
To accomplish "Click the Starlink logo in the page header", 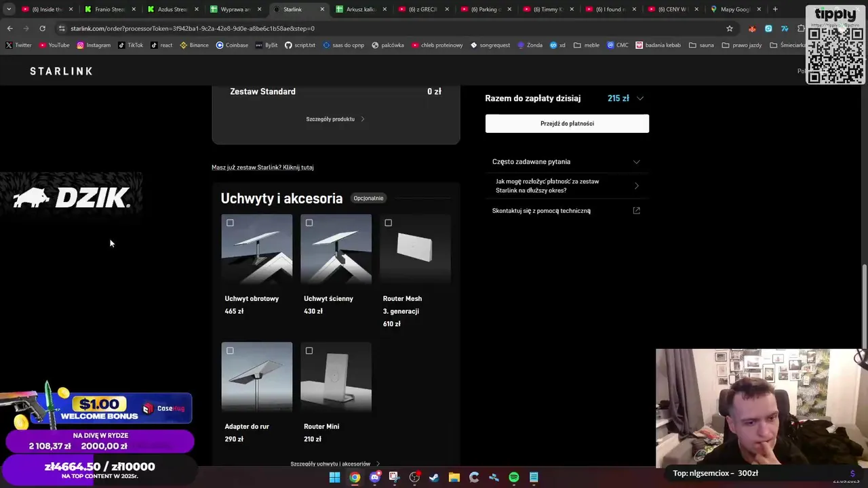I will pos(61,70).
